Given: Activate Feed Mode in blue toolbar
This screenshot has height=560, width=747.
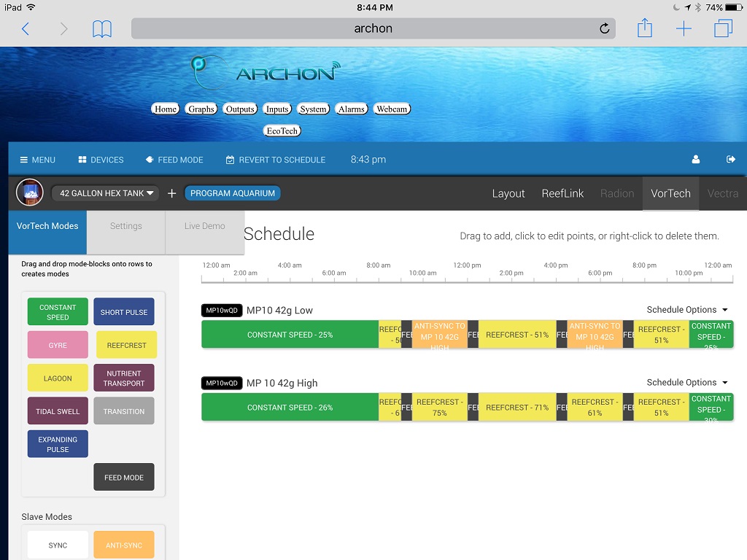Looking at the screenshot, I should pyautogui.click(x=174, y=160).
